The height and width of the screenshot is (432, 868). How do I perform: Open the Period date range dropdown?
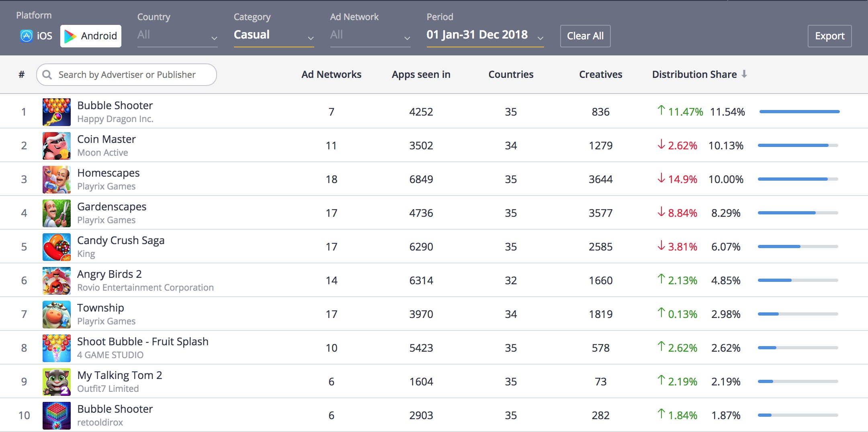coord(485,35)
